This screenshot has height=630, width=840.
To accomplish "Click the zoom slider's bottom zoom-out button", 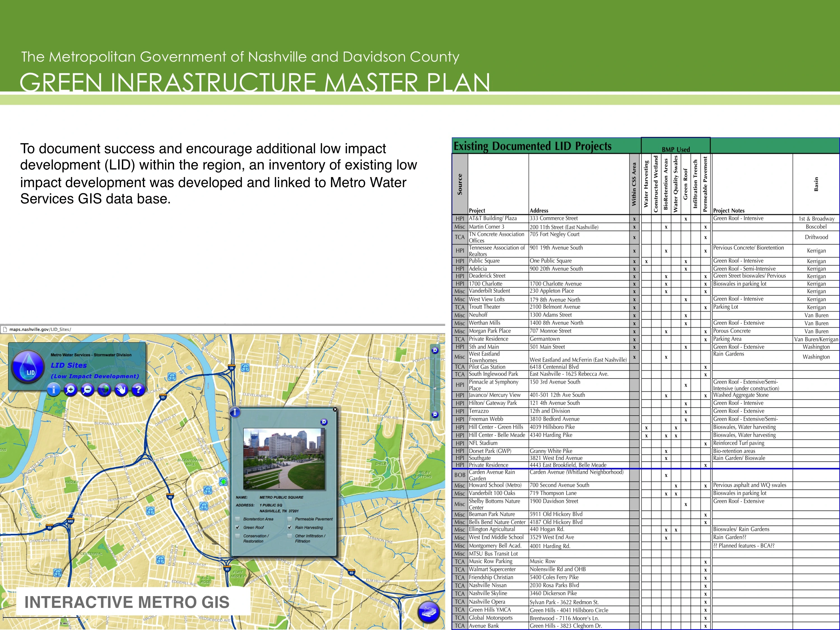I will [x=435, y=415].
